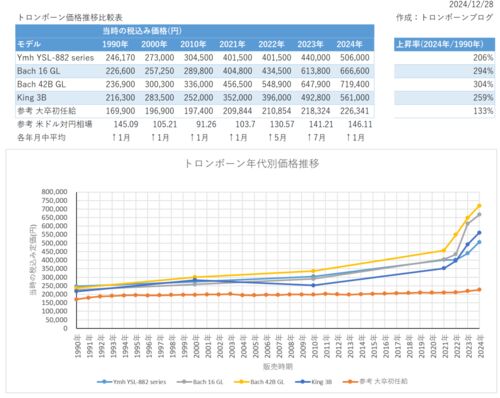Screen dimensions: 500x398
Task: Click the credit 作成：トロンボーンブログ
Action: pos(444,17)
